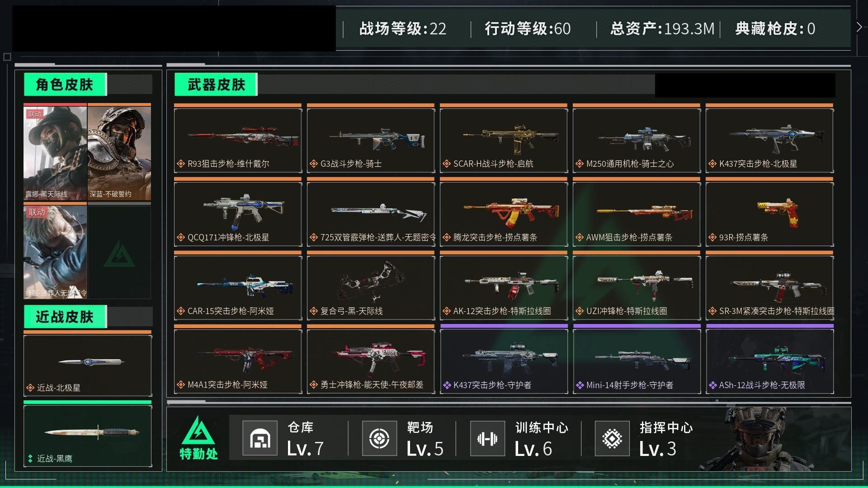Expand the top bar right chevron arrow
The height and width of the screenshot is (488, 868).
coord(859,27)
